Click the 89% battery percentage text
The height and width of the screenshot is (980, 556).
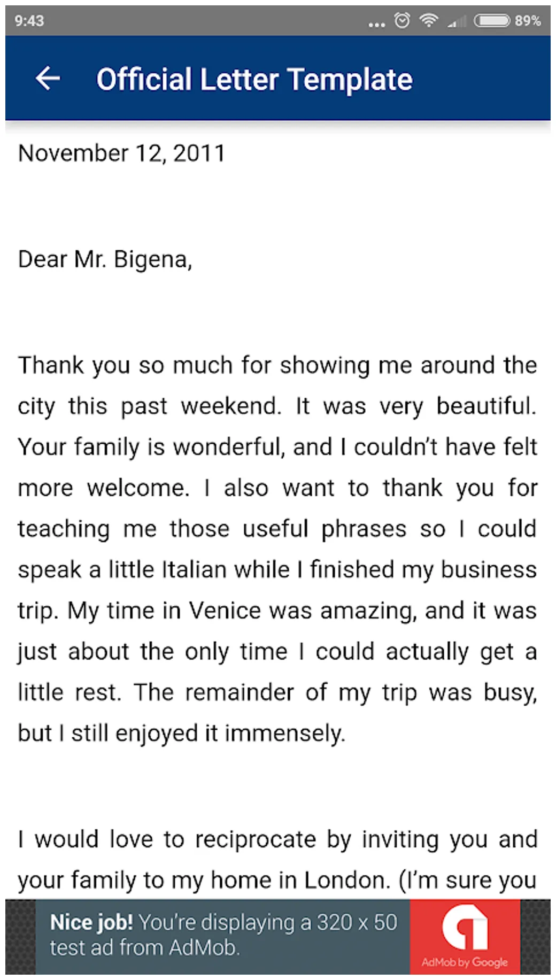tap(528, 21)
